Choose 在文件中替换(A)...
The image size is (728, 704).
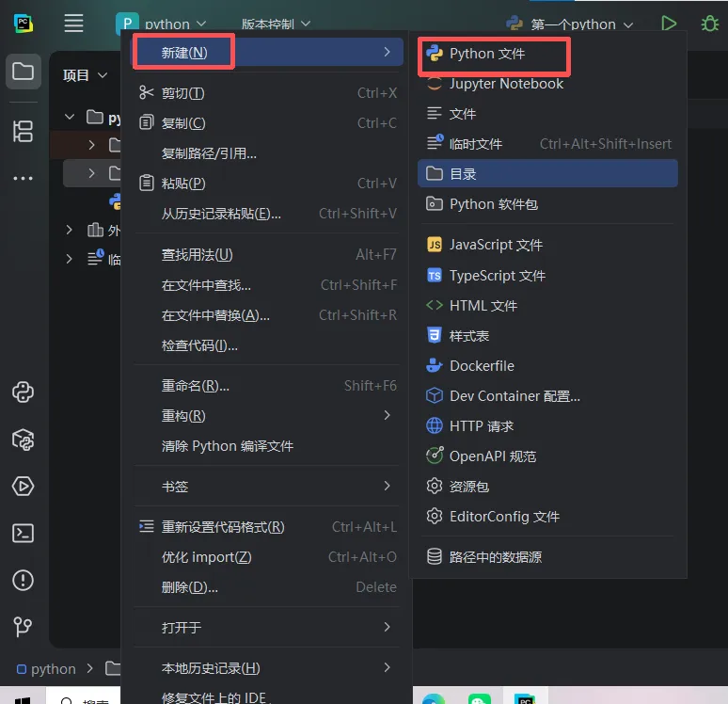point(267,314)
